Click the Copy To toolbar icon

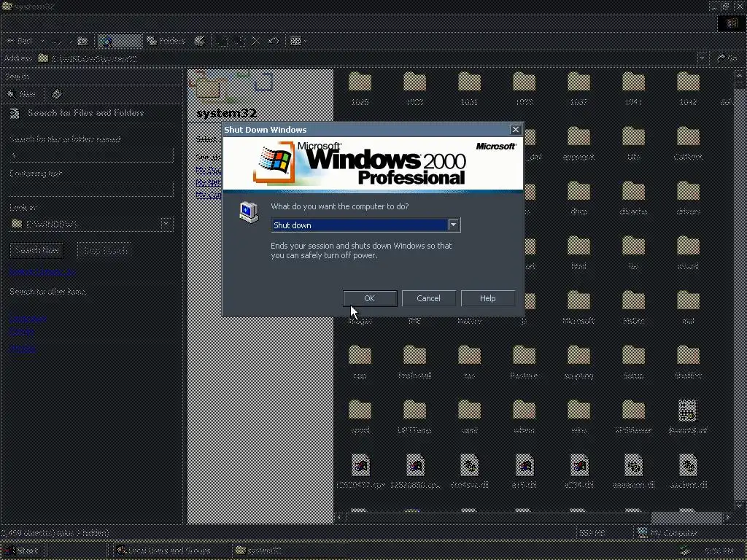click(239, 41)
